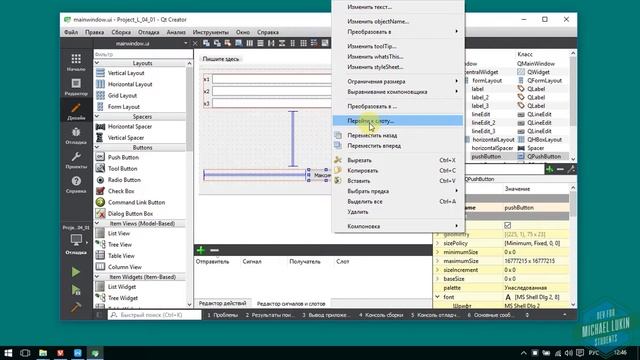The width and height of the screenshot is (640, 360).
Task: Switch to Редактор mode in sidebar
Action: [x=76, y=87]
